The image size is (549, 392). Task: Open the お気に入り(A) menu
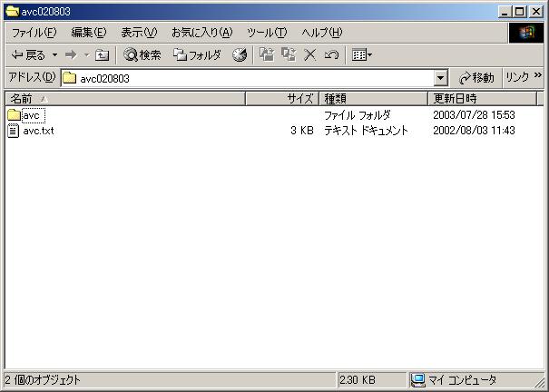202,33
